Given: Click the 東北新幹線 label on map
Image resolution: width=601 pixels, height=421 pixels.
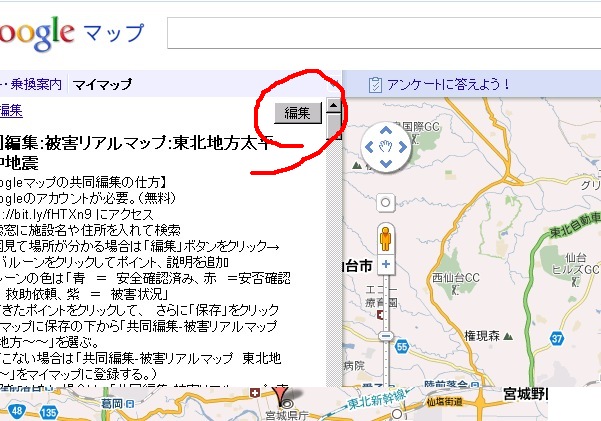Looking at the screenshot, I should [377, 400].
